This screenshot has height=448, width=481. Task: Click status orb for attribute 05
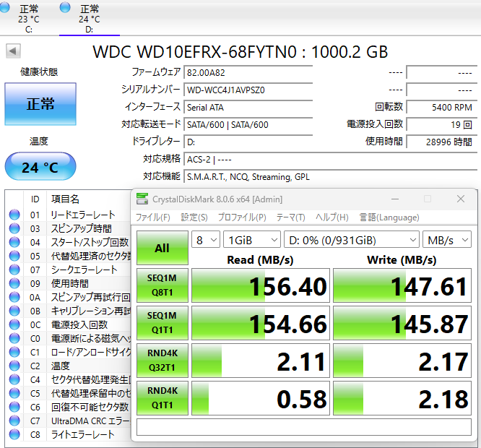(14, 256)
